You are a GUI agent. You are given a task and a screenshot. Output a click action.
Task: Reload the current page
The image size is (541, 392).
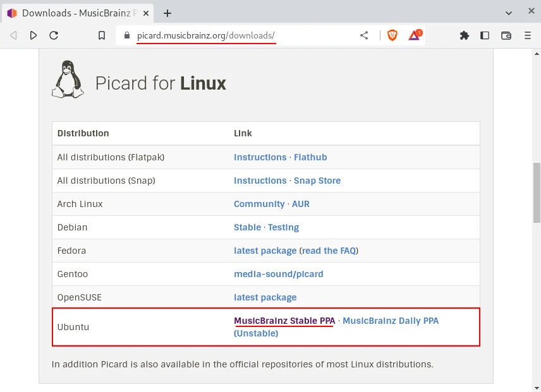click(x=54, y=36)
